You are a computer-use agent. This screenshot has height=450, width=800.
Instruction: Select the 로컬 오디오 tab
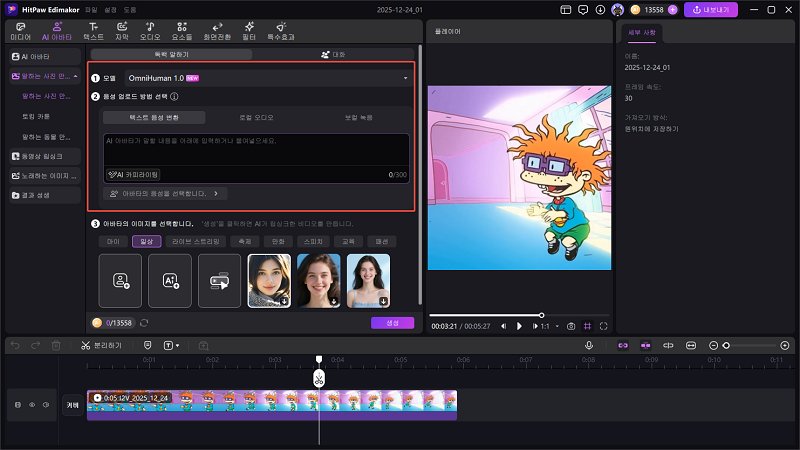[257, 117]
